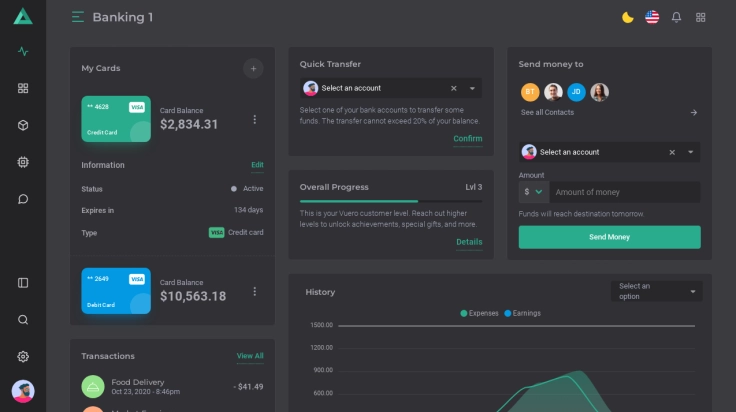The height and width of the screenshot is (412, 736).
Task: Click the plus icon to add card
Action: [x=253, y=68]
